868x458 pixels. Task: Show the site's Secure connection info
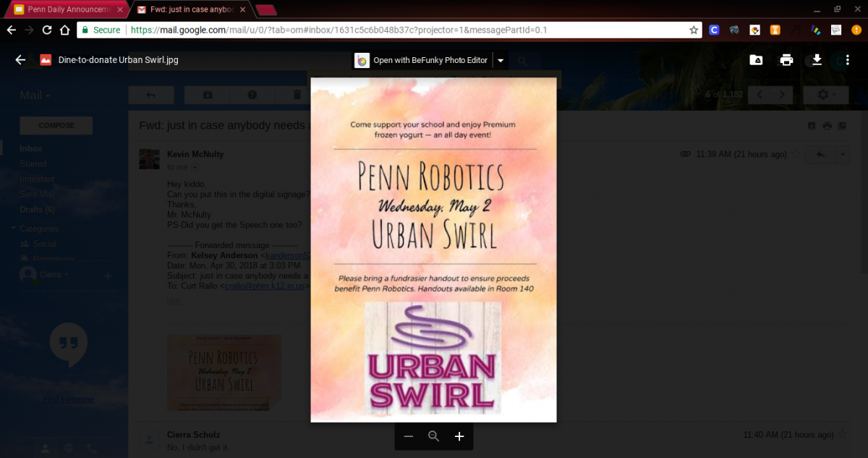[x=100, y=30]
